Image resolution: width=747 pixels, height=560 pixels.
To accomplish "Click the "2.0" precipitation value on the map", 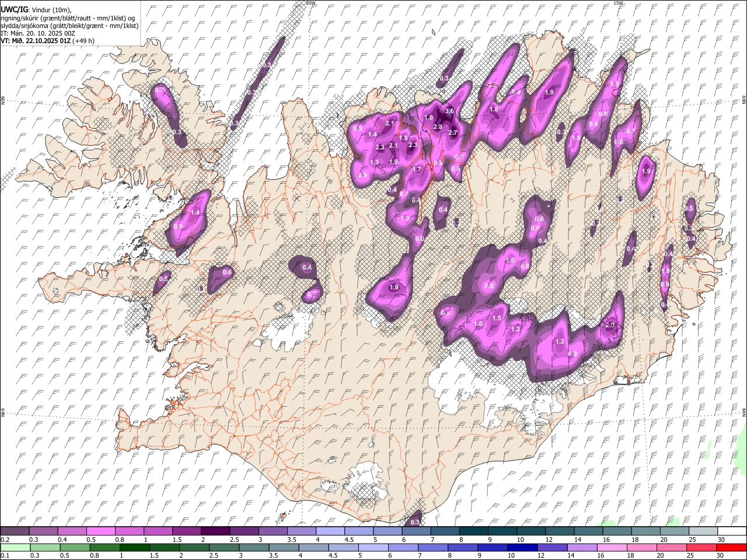I will [611, 325].
